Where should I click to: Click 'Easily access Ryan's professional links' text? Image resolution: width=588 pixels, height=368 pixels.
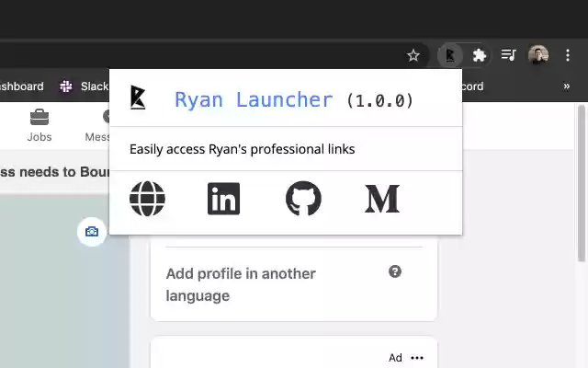243,149
